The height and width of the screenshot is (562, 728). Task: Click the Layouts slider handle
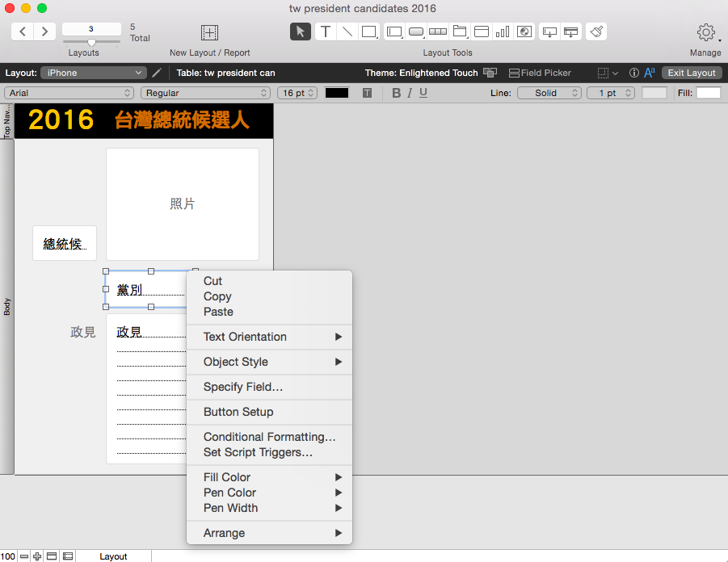pos(91,43)
